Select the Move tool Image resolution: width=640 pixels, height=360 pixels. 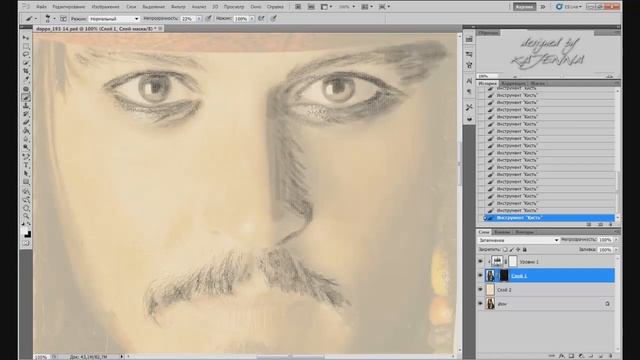click(x=26, y=38)
